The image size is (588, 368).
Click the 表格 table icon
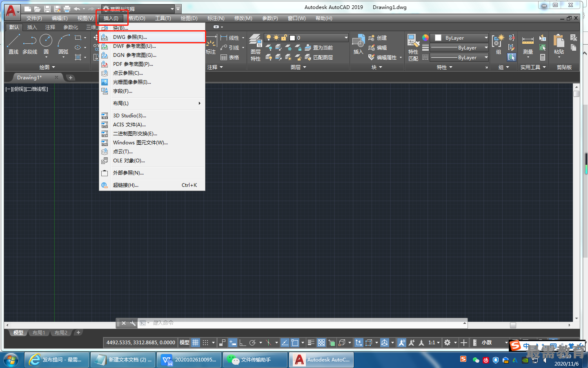[x=224, y=58]
